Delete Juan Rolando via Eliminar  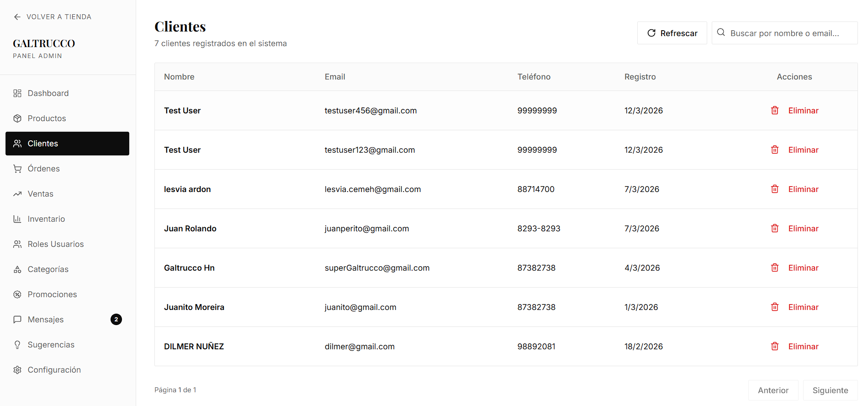click(803, 229)
